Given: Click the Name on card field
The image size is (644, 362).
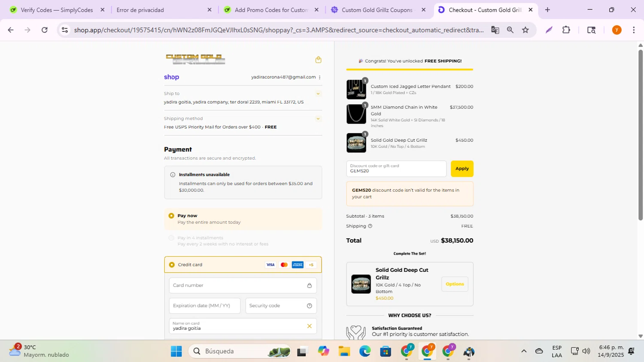Looking at the screenshot, I should (243, 326).
